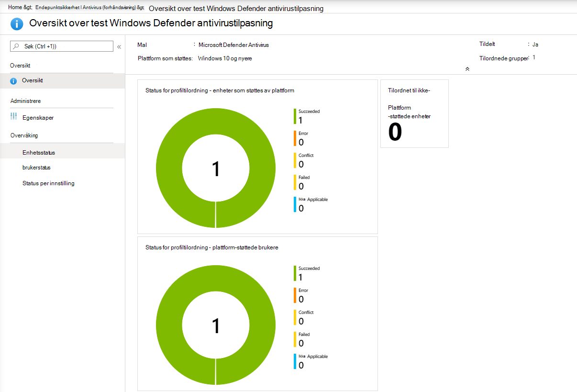Screen dimensions: 577x392
Task: Click orange Error swatch in user chart legend
Action: point(295,295)
